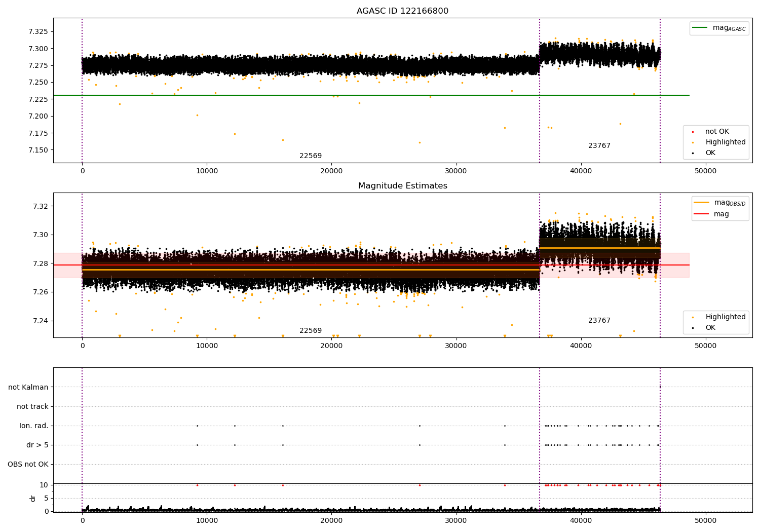Click the 50000 x-axis tick in bottom plot

pos(705,520)
